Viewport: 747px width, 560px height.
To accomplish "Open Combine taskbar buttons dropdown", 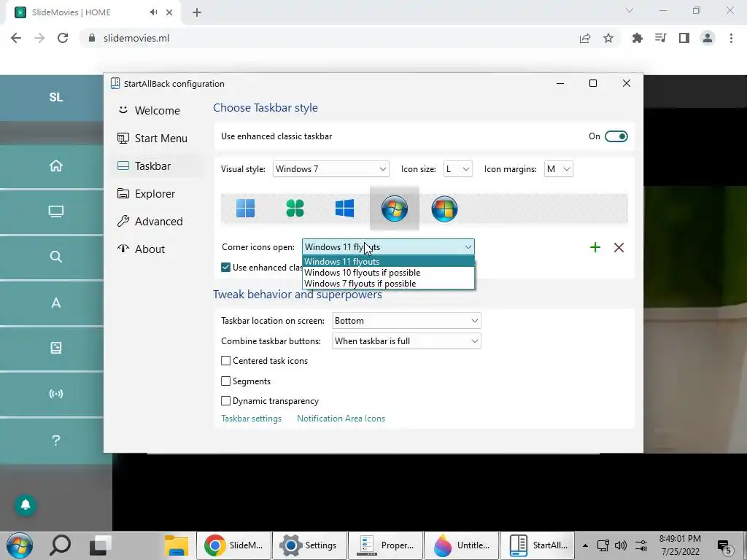I will click(x=406, y=341).
